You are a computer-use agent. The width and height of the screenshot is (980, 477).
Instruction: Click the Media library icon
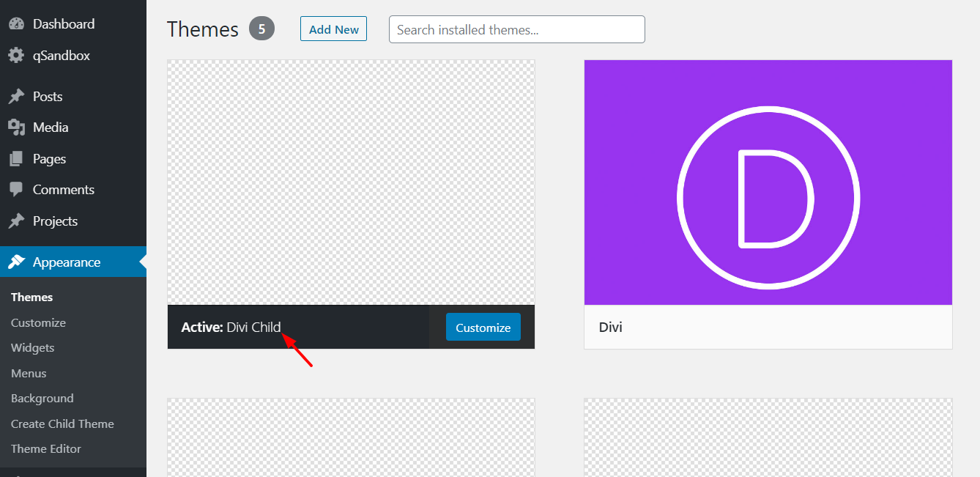click(16, 127)
